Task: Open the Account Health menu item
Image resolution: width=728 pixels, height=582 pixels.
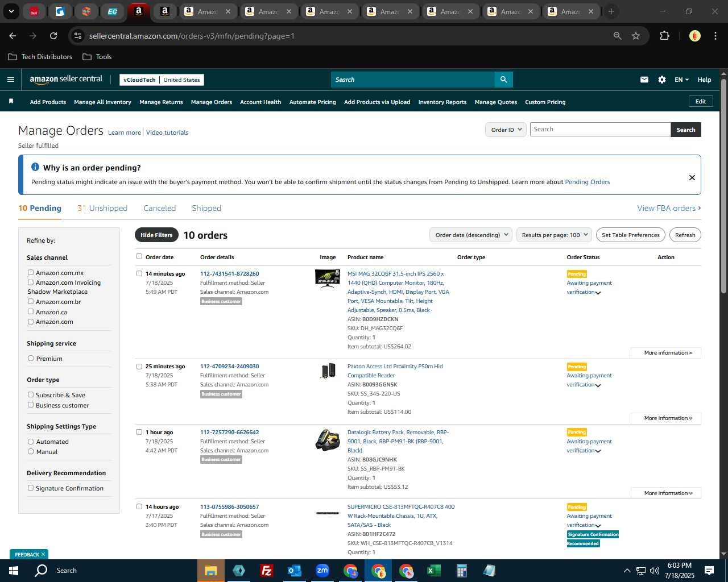Action: pos(260,102)
